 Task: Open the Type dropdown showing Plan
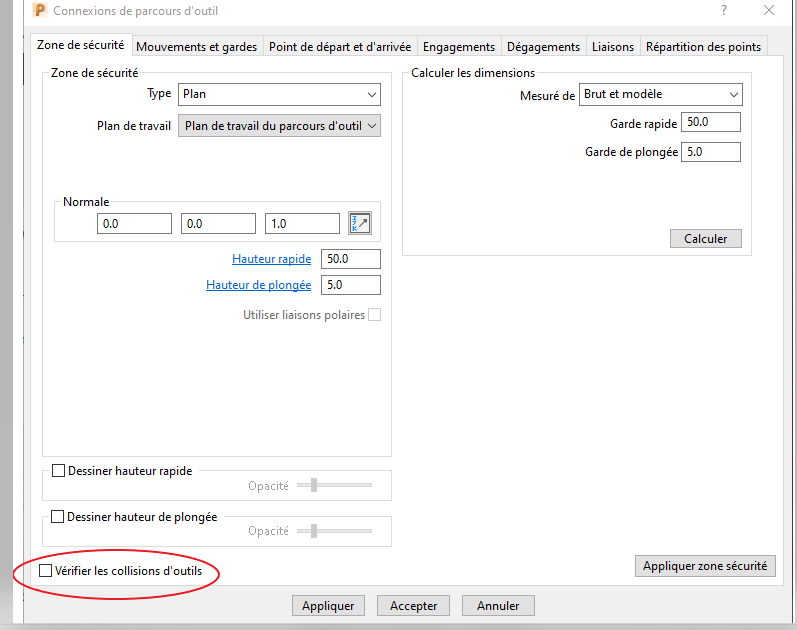point(279,95)
